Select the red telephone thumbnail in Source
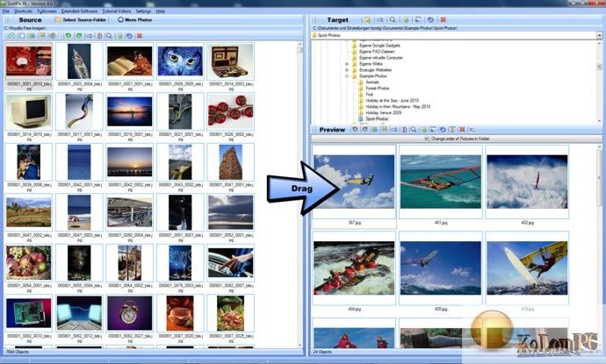 [29, 61]
